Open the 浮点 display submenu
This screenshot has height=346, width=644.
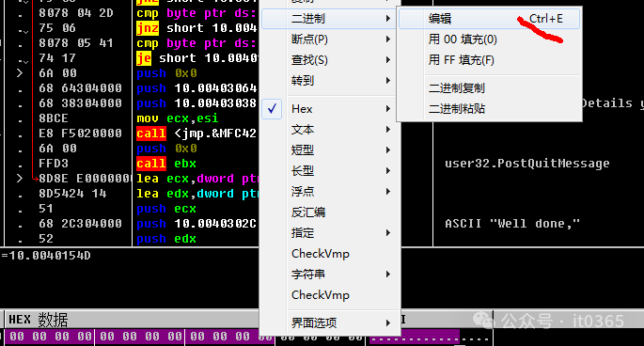tap(330, 192)
